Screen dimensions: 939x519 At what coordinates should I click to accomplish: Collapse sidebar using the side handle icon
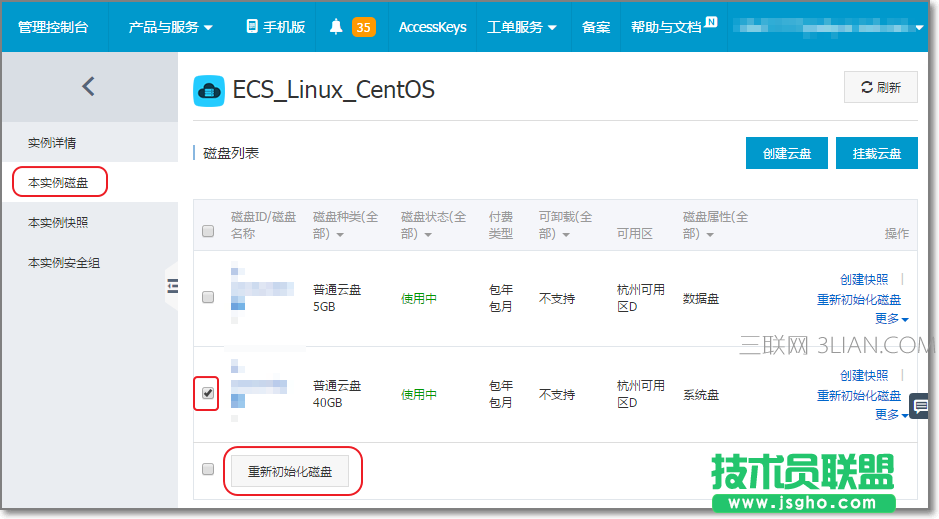click(x=172, y=287)
